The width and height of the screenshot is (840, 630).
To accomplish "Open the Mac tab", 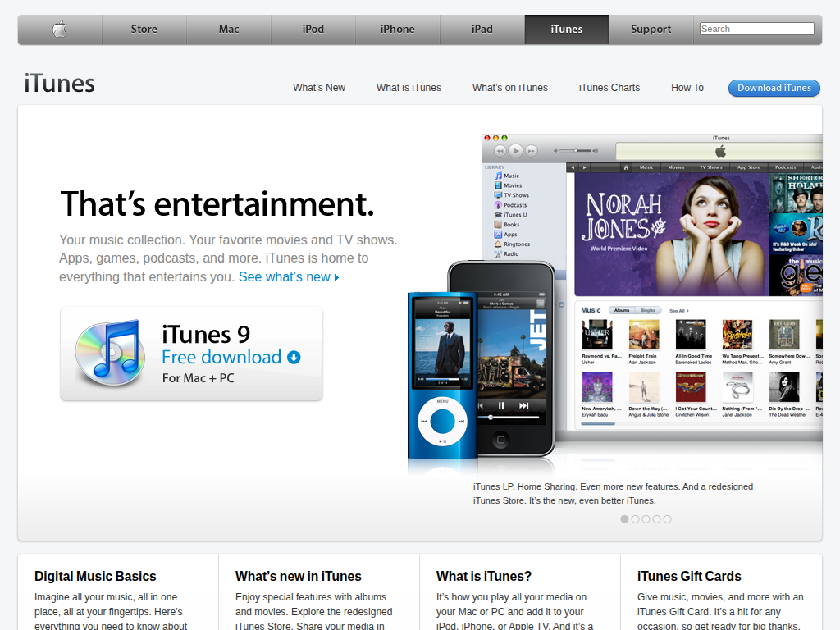I will (x=229, y=30).
